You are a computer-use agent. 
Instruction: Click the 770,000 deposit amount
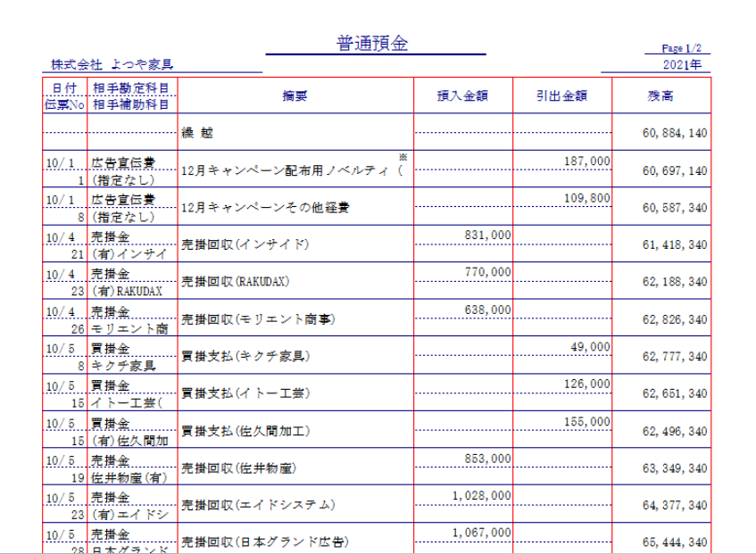click(487, 272)
